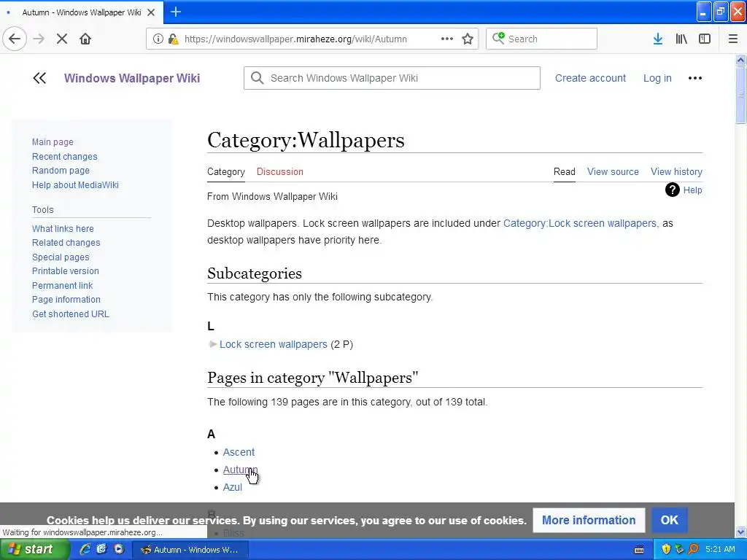Open Page information link

click(66, 300)
